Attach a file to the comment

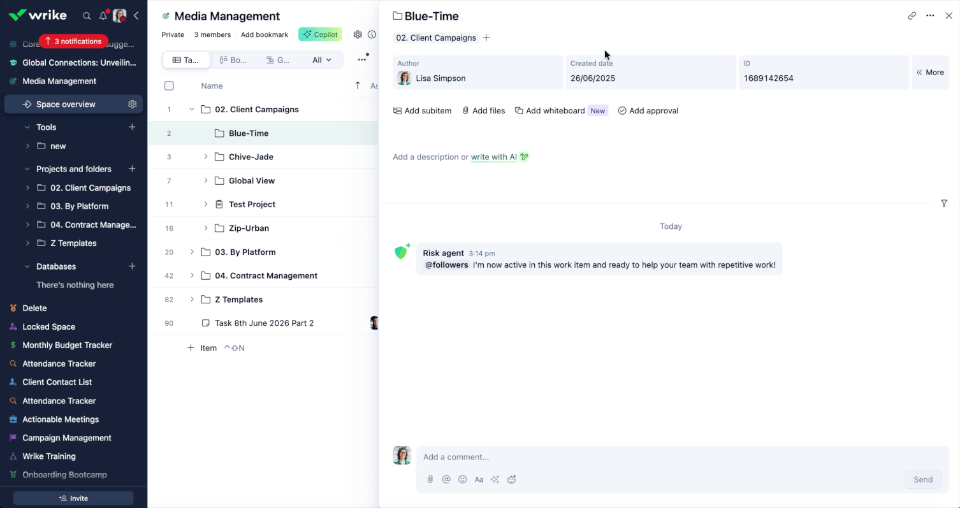pos(430,479)
